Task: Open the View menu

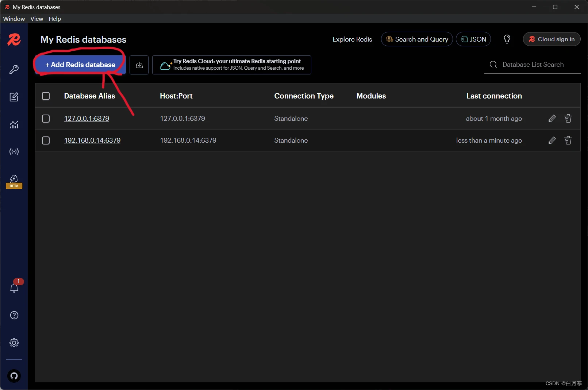Action: (x=36, y=19)
